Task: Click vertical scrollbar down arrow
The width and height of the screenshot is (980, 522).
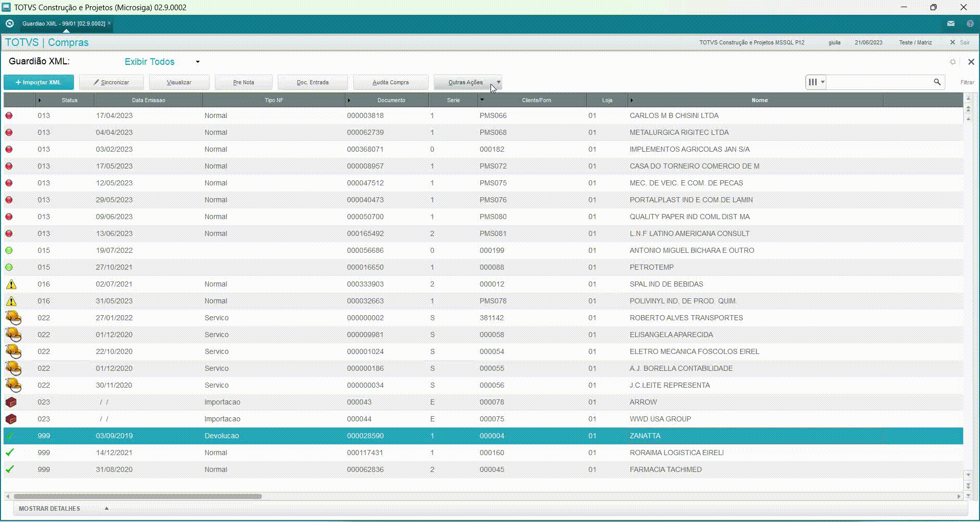Action: (968, 474)
